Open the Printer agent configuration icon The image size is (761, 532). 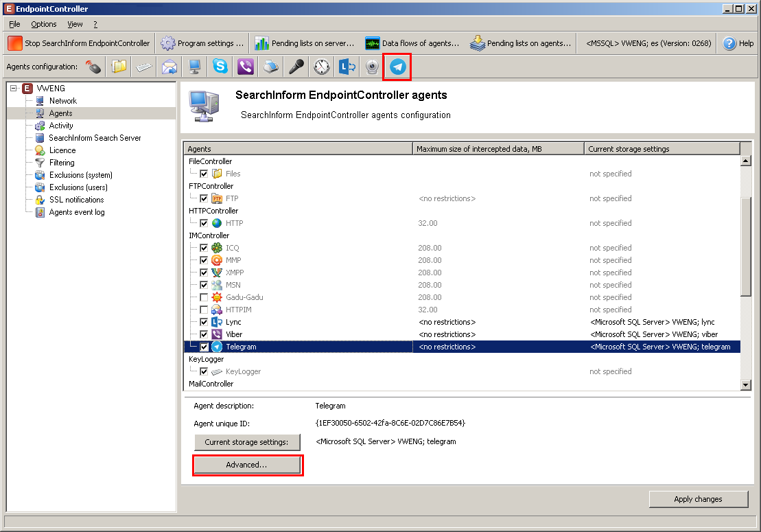point(271,67)
